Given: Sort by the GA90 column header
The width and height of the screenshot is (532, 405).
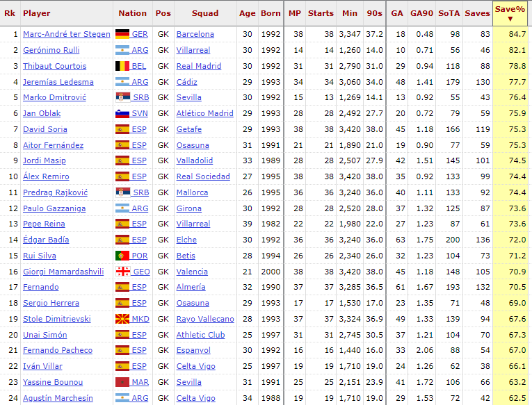Looking at the screenshot, I should click(421, 13).
